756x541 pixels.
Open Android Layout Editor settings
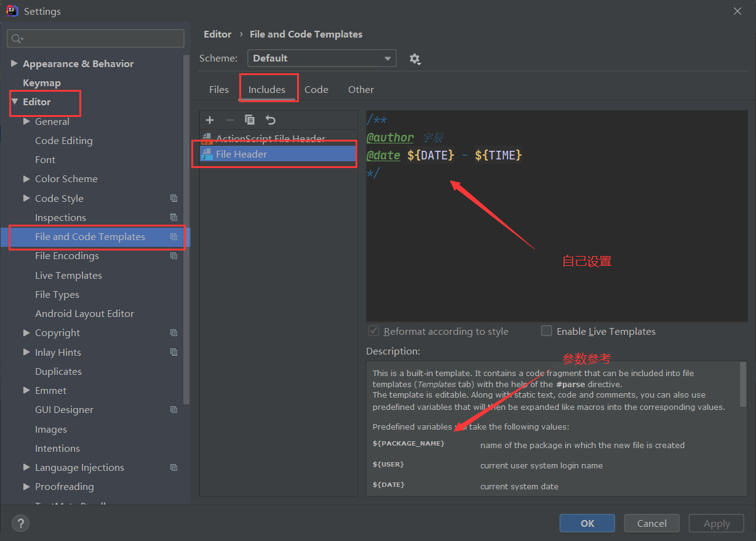84,313
